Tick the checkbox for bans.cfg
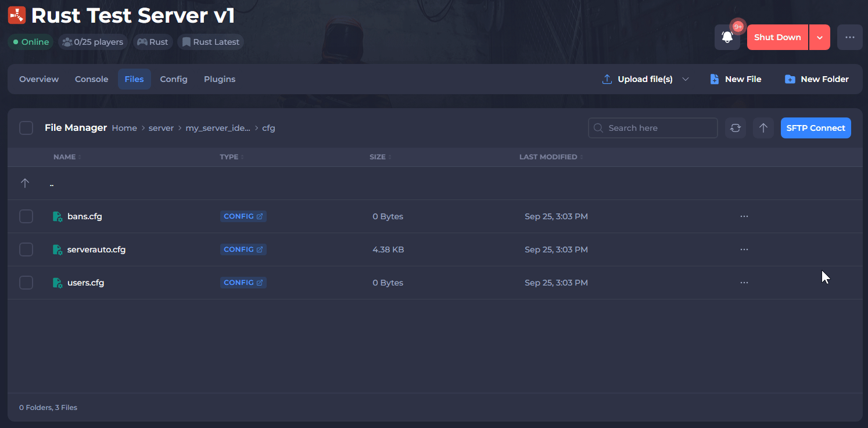Screen dimensions: 868x428 [26, 216]
